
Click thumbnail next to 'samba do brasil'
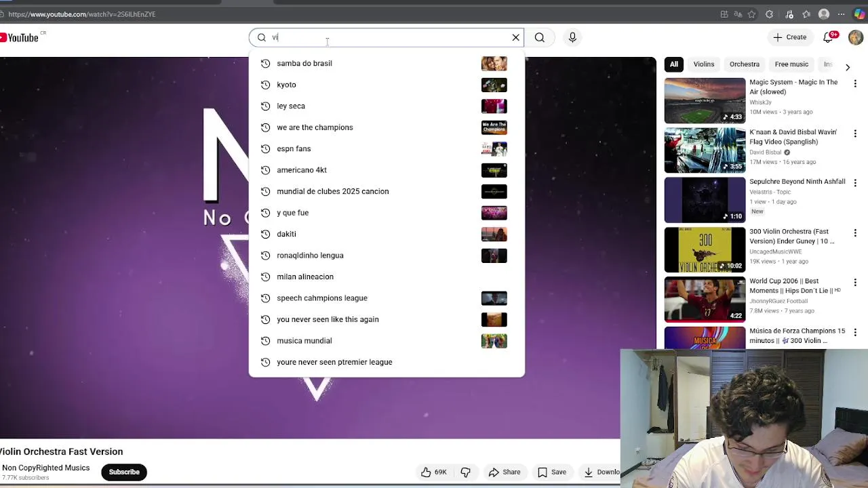point(494,63)
